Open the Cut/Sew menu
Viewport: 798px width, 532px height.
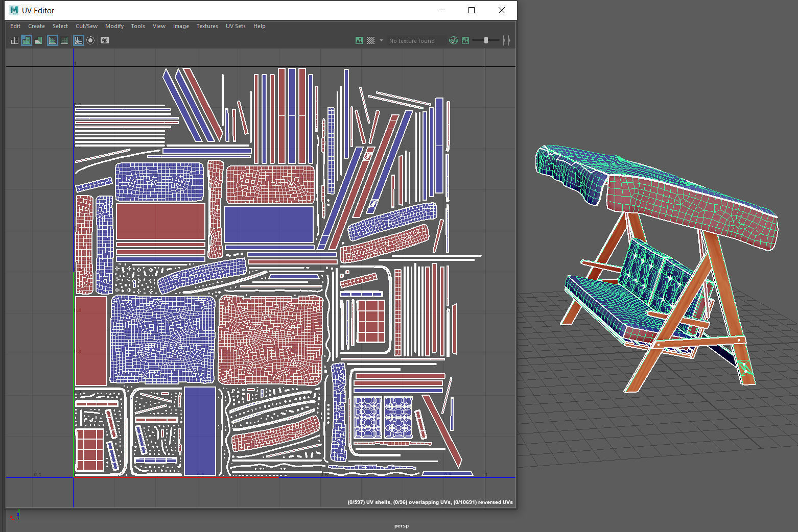tap(86, 26)
